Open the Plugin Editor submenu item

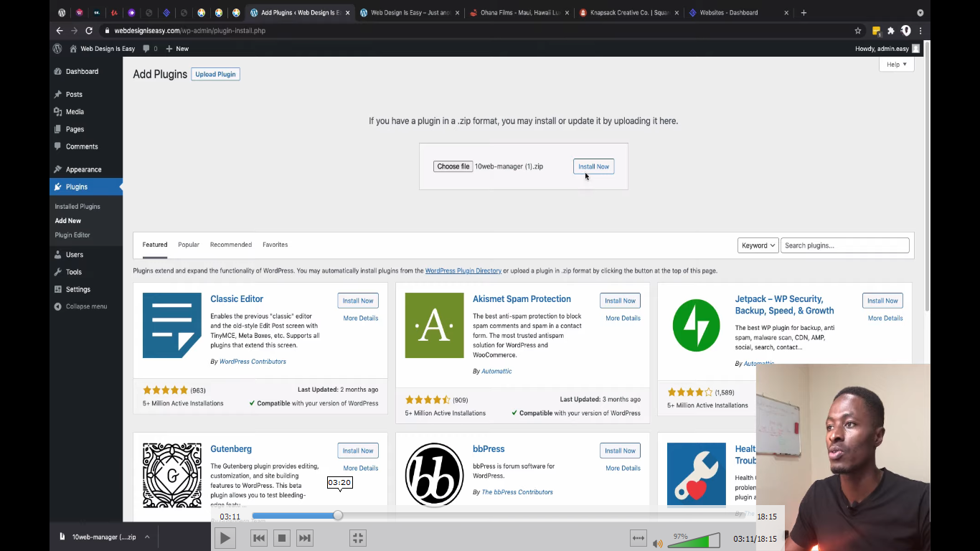(72, 235)
